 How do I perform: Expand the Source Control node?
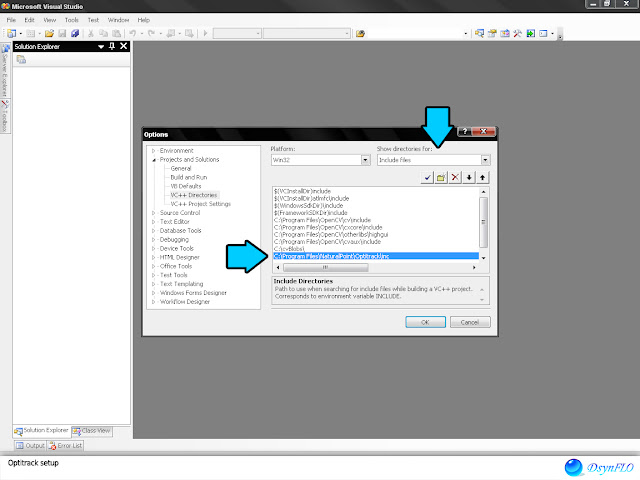tap(154, 213)
